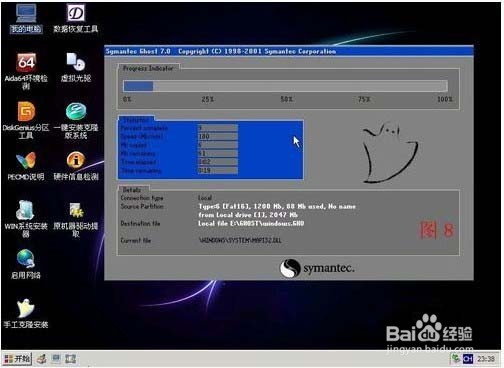Image resolution: width=504 pixels, height=368 pixels.
Task: Open the 虚拟光驱 desktop icon
Action: [x=76, y=68]
